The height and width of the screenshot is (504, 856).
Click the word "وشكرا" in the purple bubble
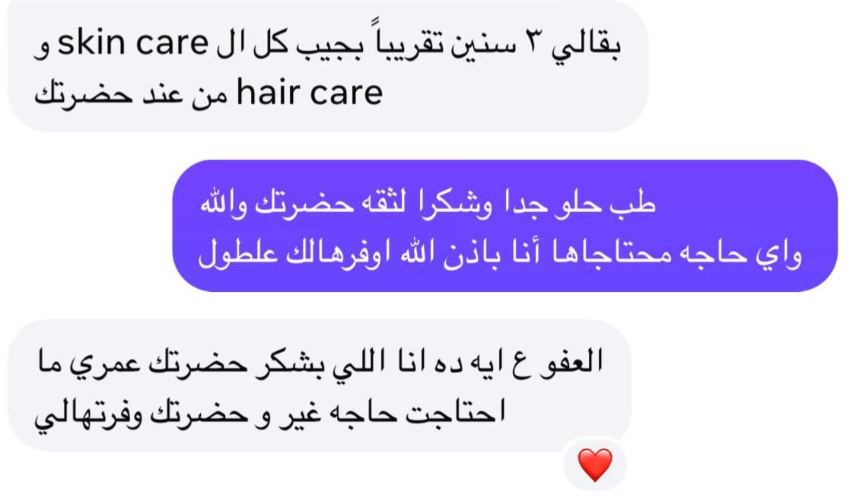[454, 204]
